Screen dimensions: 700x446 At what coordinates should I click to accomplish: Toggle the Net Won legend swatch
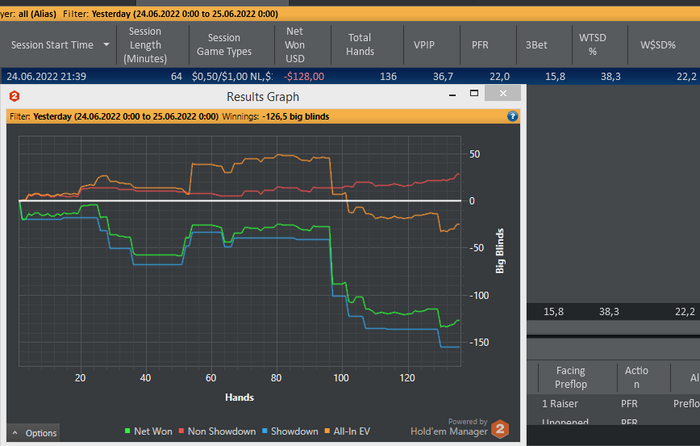tap(127, 431)
